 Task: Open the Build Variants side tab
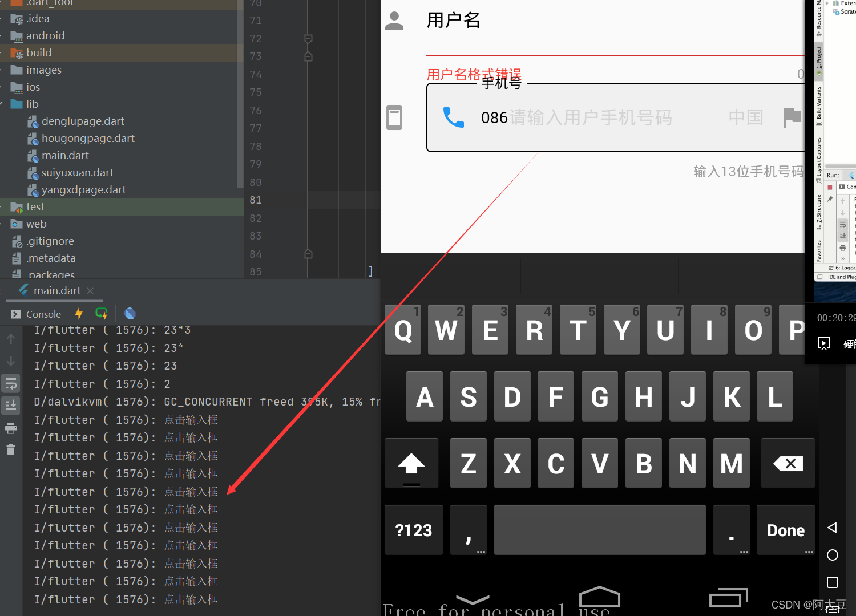click(x=819, y=106)
